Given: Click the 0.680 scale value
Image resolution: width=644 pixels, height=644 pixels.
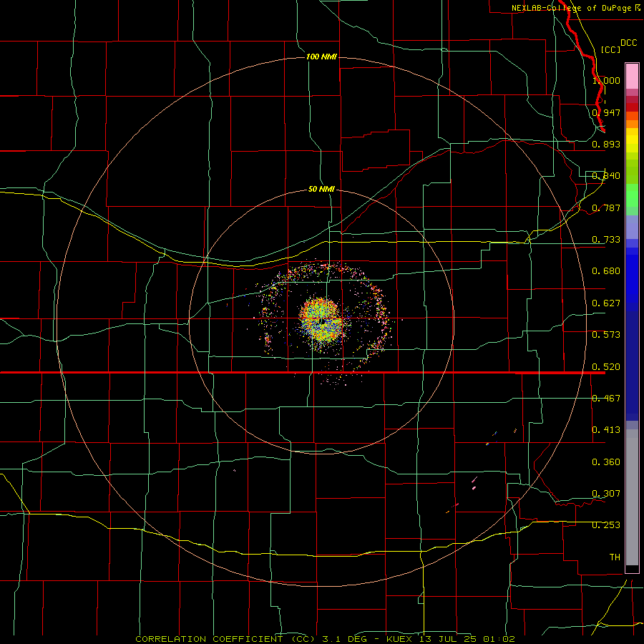Looking at the screenshot, I should coord(606,271).
